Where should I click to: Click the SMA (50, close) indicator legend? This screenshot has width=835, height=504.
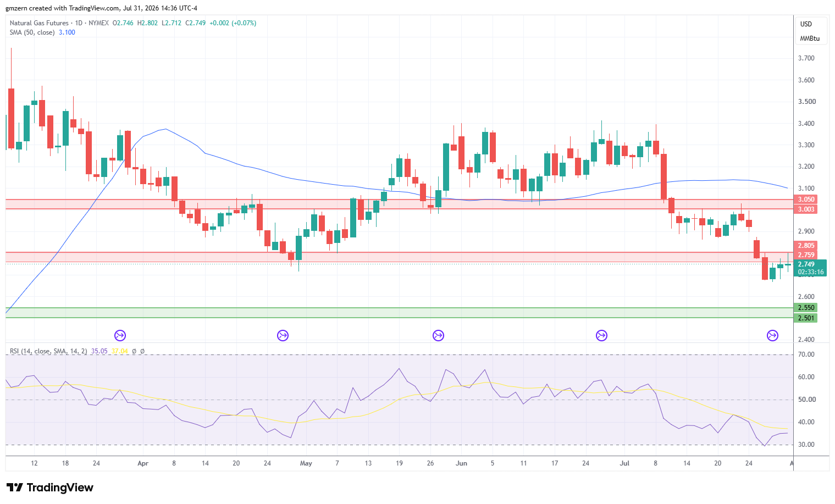click(x=32, y=32)
